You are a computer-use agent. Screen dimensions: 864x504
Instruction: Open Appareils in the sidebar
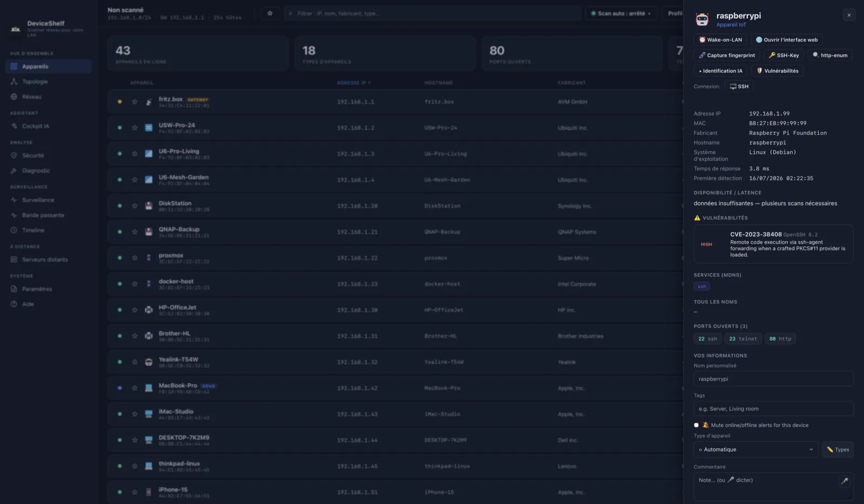(49, 66)
